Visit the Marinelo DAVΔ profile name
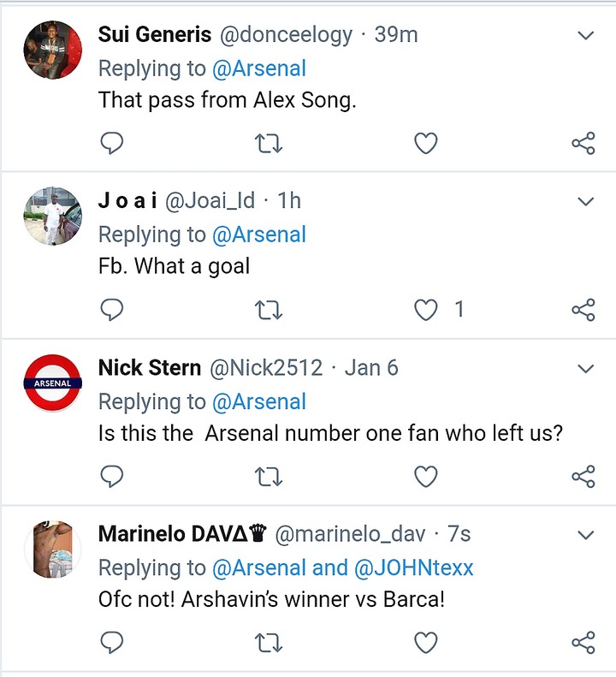The image size is (616, 677). click(182, 534)
